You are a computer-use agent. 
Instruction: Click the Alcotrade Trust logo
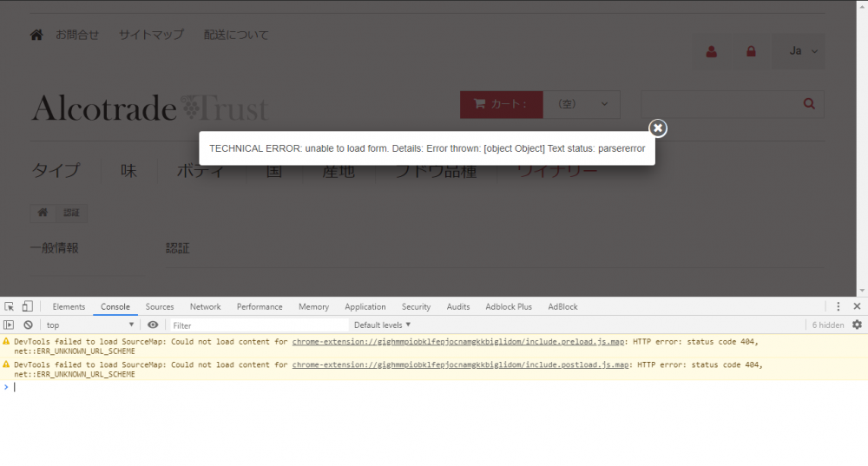pos(150,108)
